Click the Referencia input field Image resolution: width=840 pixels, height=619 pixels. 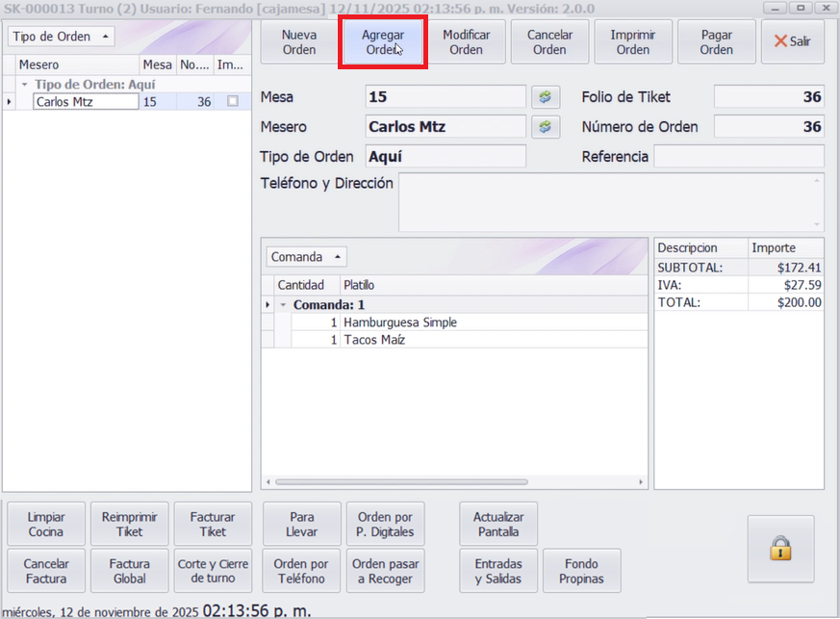pos(738,156)
